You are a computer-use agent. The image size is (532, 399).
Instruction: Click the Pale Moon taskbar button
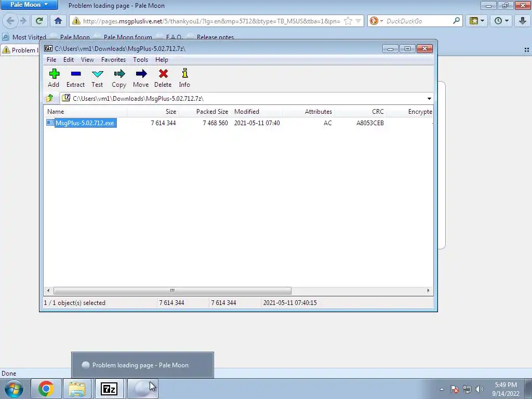[x=142, y=389]
